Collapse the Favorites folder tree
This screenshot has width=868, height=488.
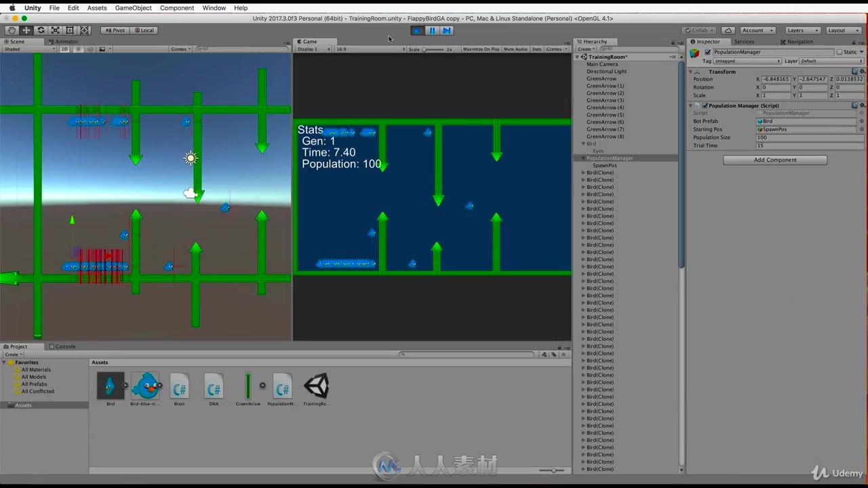[x=5, y=363]
